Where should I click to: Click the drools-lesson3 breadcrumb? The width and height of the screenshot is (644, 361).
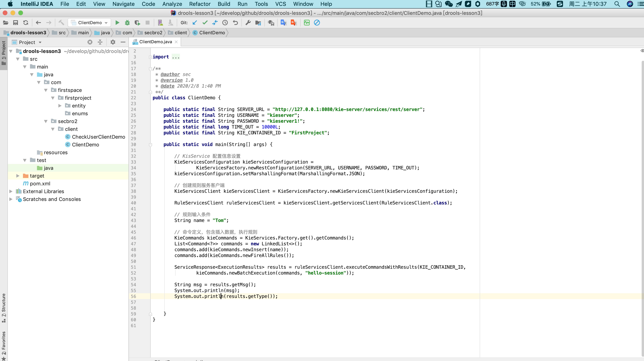tap(25, 33)
